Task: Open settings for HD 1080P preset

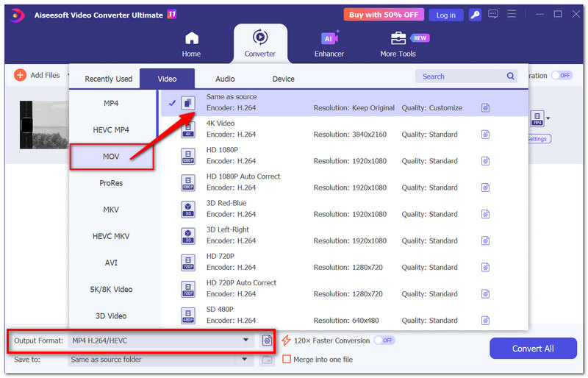Action: click(x=485, y=161)
